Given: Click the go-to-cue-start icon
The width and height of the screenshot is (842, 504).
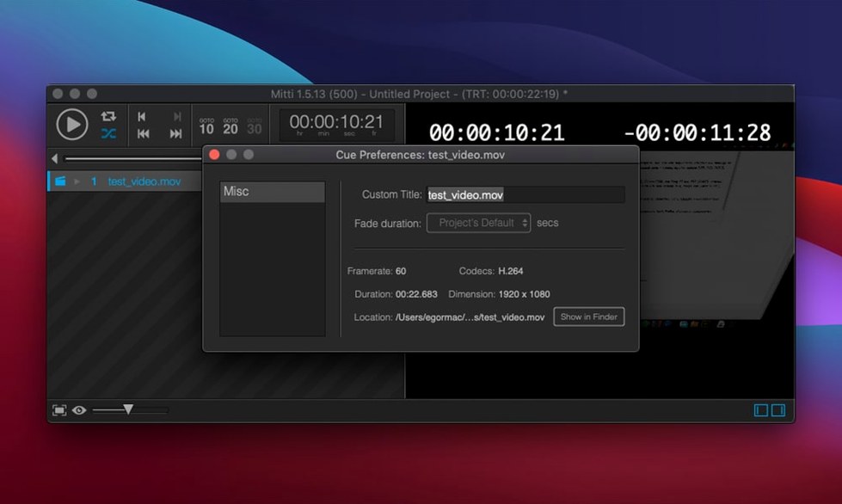Looking at the screenshot, I should pyautogui.click(x=142, y=116).
